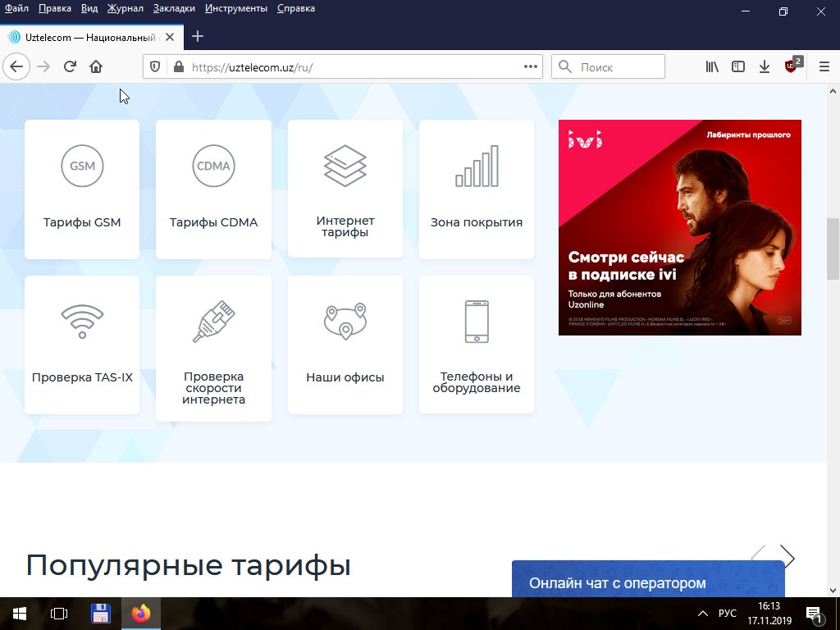Image resolution: width=840 pixels, height=630 pixels.
Task: Click the forward navigation arrow
Action: 43,67
